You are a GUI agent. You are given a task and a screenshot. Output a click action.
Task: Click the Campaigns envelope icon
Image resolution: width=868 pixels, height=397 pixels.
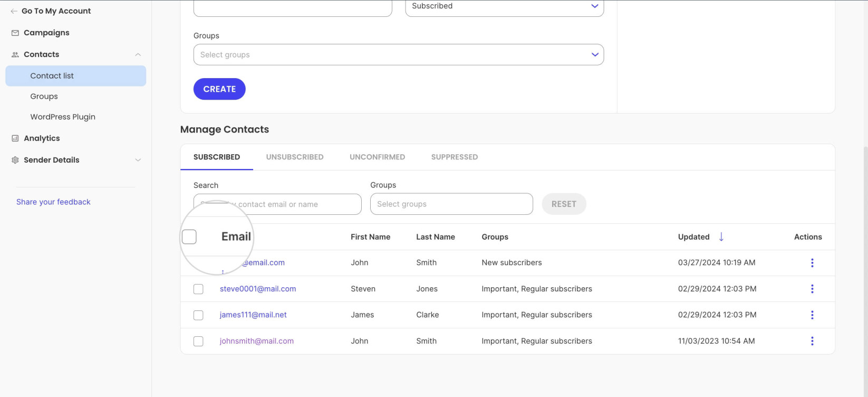[x=15, y=33]
